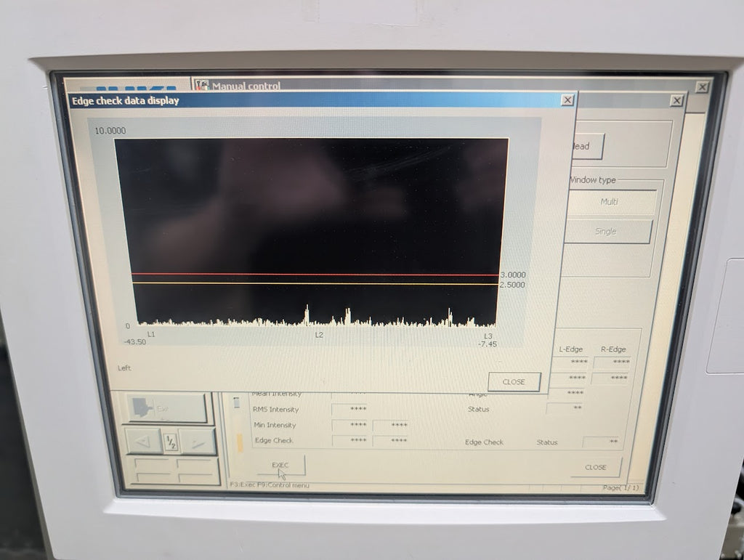Select Single window type
The image size is (744, 560).
pyautogui.click(x=607, y=232)
